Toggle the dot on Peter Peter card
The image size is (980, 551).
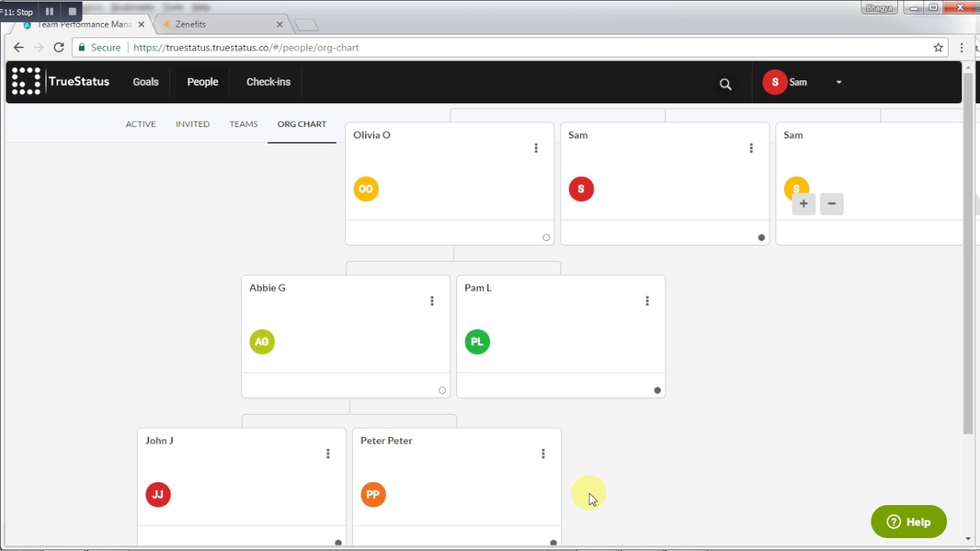point(554,543)
